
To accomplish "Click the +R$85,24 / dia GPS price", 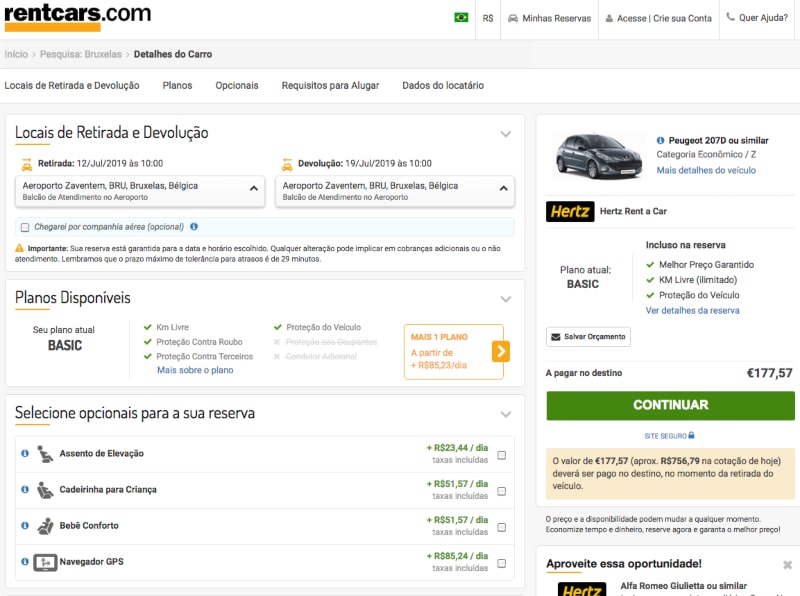I will [x=457, y=556].
